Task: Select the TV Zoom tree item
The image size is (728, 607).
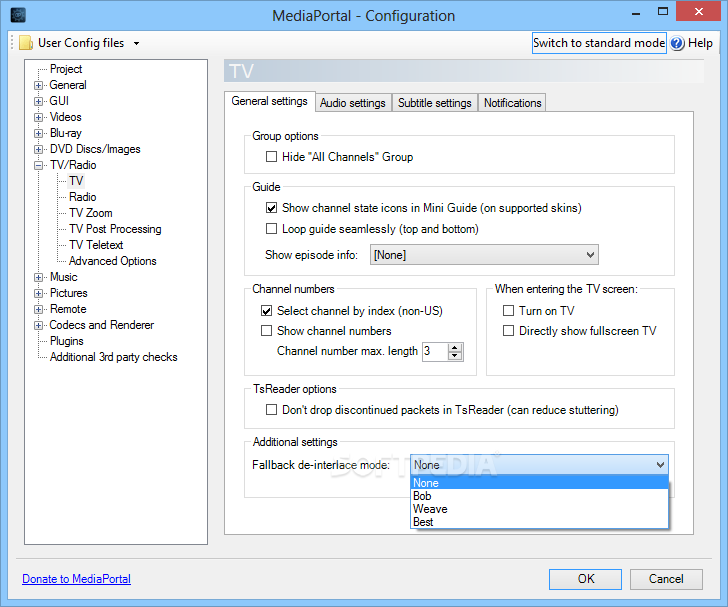Action: click(x=91, y=213)
